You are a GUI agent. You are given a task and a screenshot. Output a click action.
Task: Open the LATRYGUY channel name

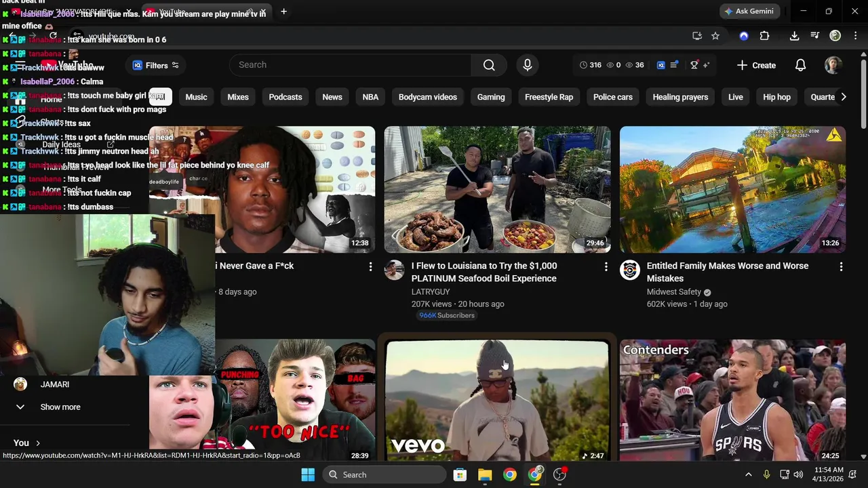point(431,291)
